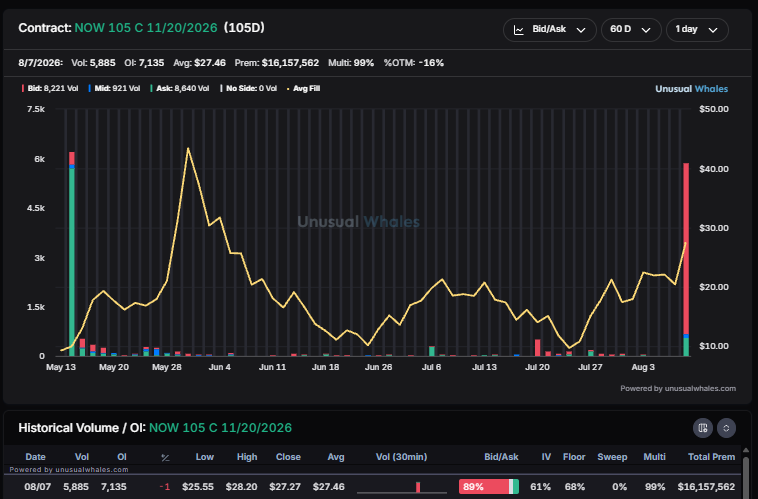This screenshot has width=758, height=499.
Task: Sort table by Close column
Action: coord(288,457)
